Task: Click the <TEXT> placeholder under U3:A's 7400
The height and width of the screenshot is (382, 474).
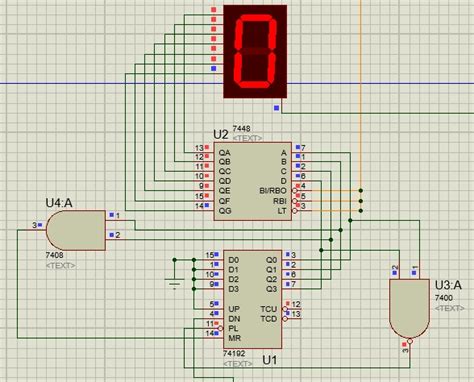Action: [x=450, y=308]
